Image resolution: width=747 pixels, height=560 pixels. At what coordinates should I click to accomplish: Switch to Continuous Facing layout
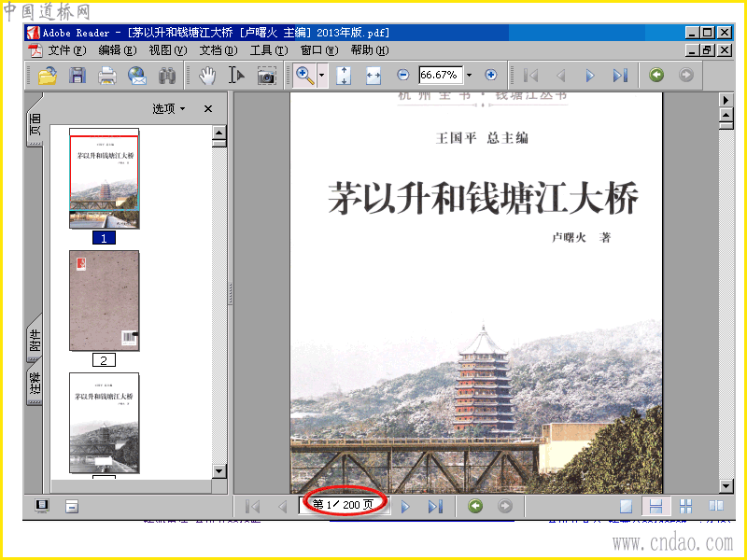pyautogui.click(x=686, y=506)
